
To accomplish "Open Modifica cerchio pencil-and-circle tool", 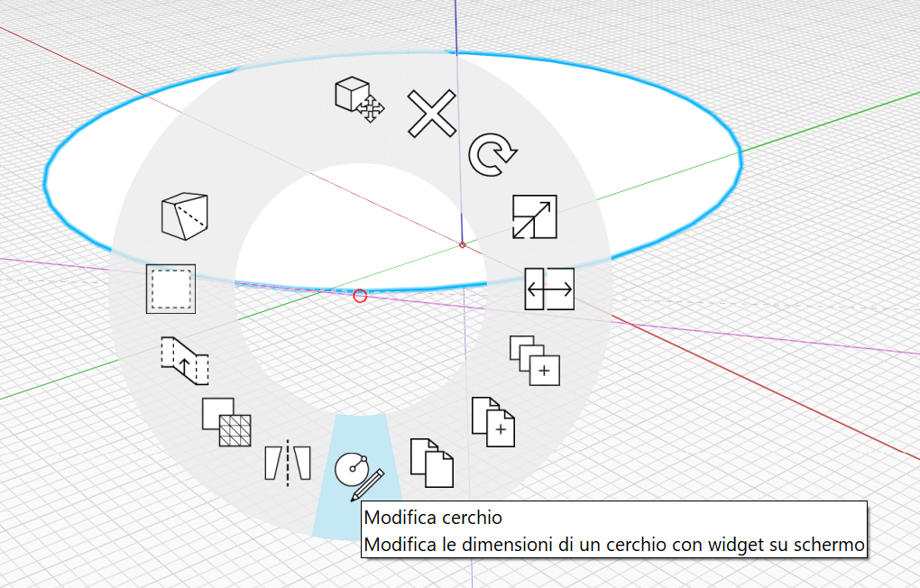I will point(358,475).
